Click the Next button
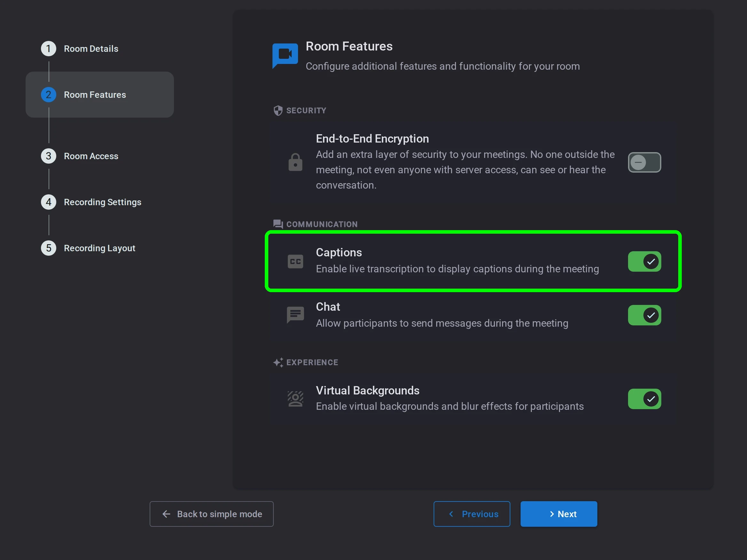747x560 pixels. [x=559, y=514]
